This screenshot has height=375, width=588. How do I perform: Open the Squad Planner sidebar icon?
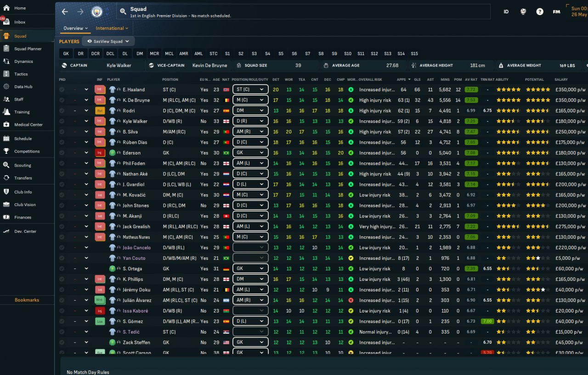click(6, 49)
